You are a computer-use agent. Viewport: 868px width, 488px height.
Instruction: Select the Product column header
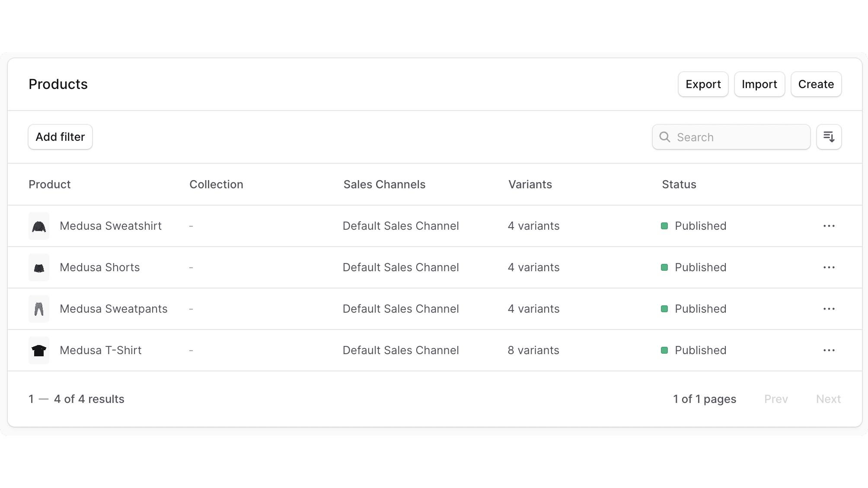coord(49,184)
